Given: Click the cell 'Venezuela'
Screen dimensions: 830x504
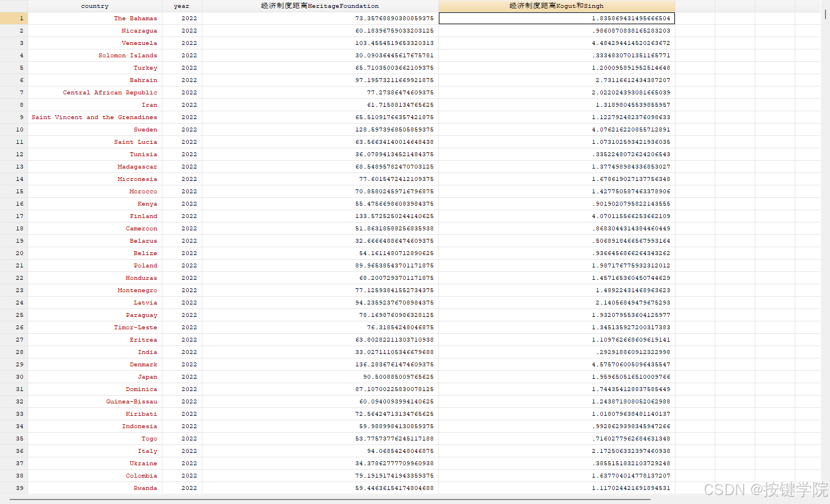Looking at the screenshot, I should point(95,43).
